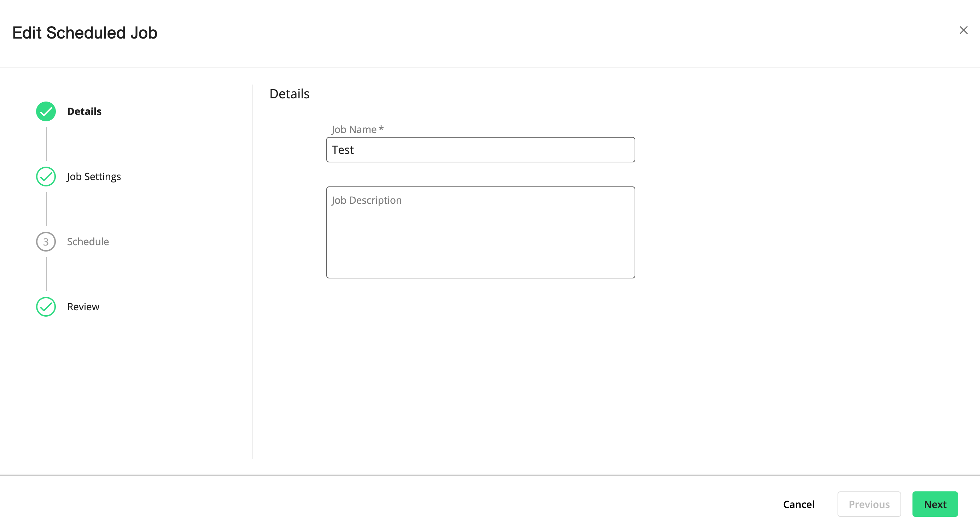This screenshot has height=525, width=980.
Task: Click the Job Description placeholder text
Action: 366,200
